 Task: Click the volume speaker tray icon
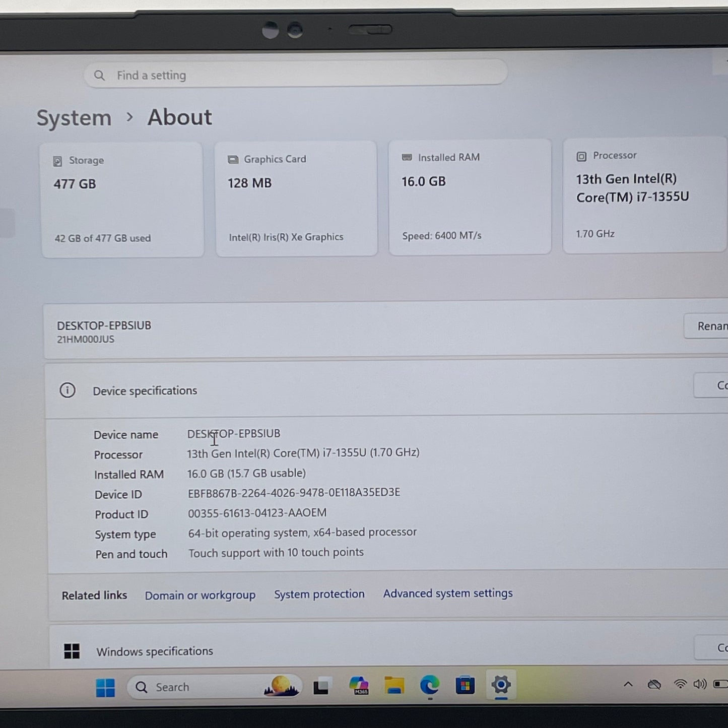click(700, 684)
